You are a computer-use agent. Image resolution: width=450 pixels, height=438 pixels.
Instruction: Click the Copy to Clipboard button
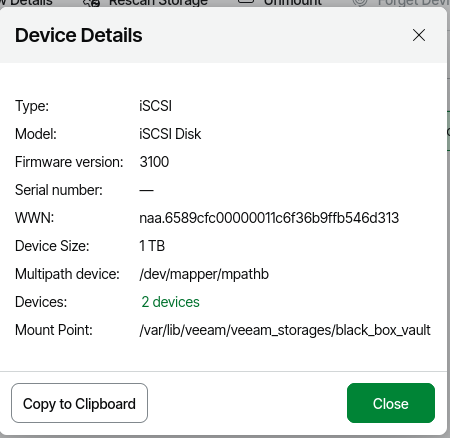click(79, 403)
